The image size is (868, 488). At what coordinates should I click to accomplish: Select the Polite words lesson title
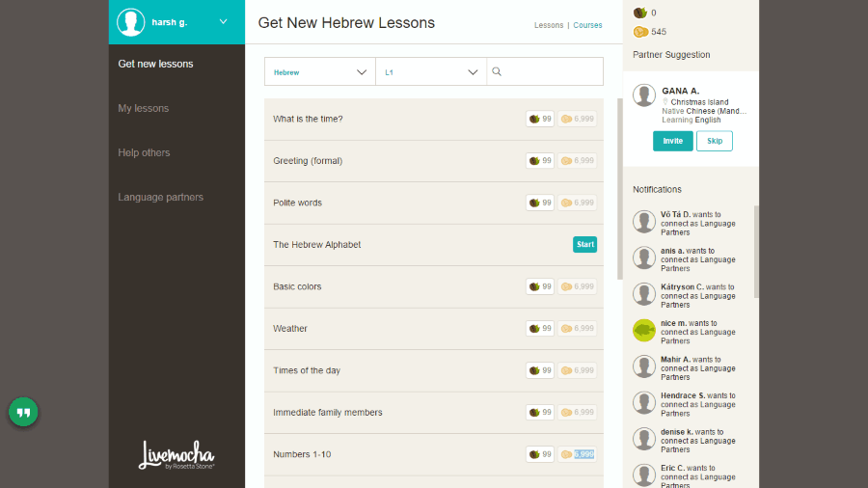297,203
